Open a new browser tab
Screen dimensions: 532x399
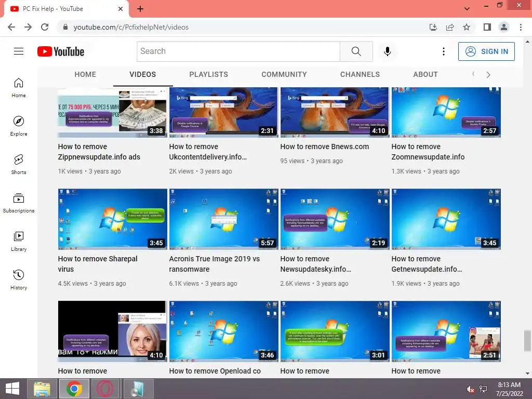[x=140, y=9]
